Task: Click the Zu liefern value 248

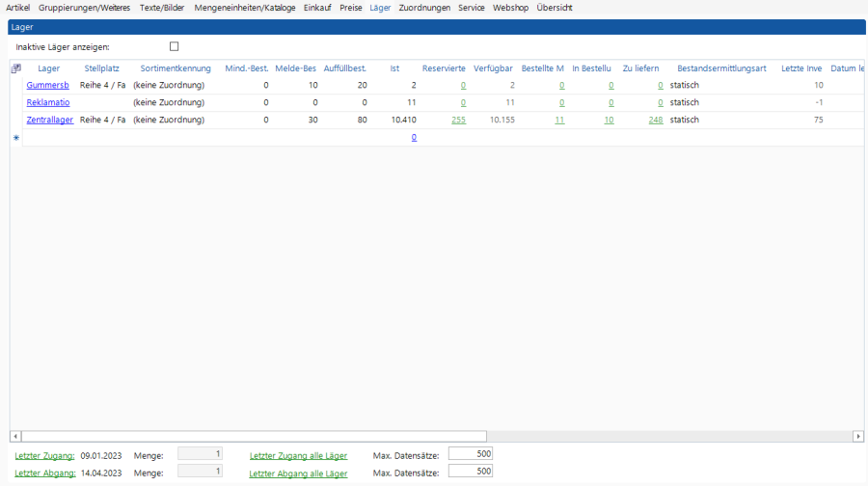Action: [x=655, y=120]
